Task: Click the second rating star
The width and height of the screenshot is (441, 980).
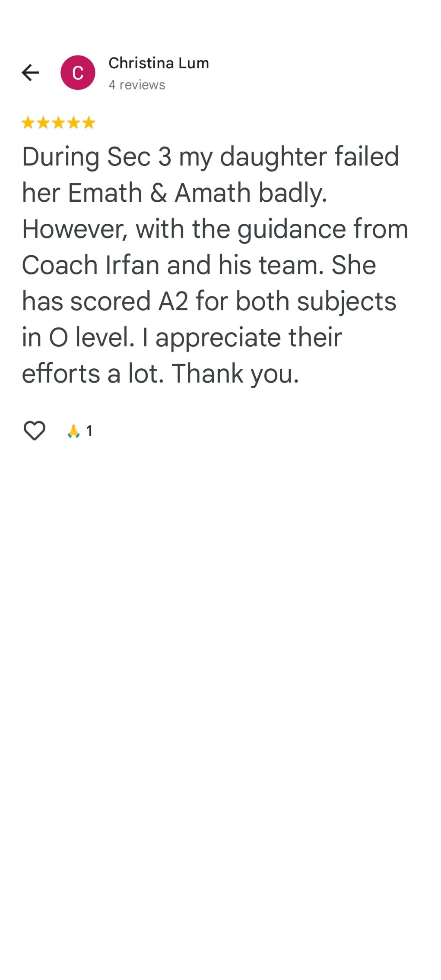Action: pos(43,122)
